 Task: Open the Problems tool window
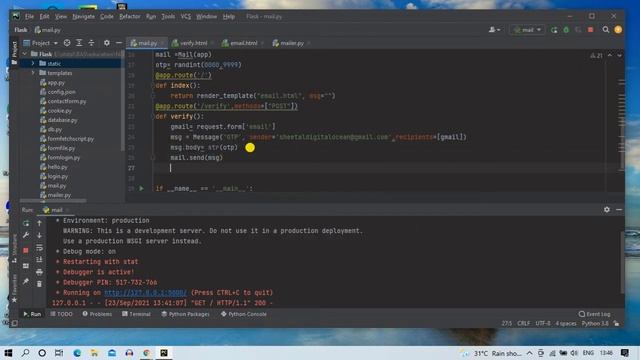pyautogui.click(x=97, y=314)
